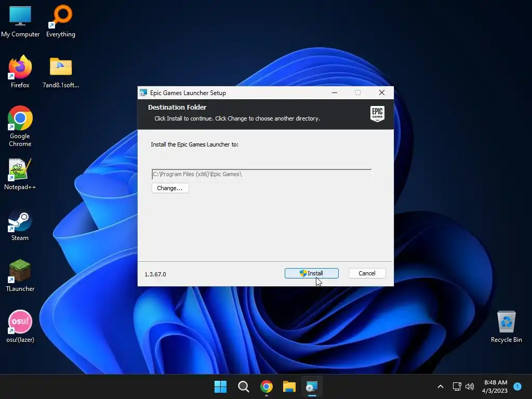Select the Steam desktop shortcut

[20, 225]
